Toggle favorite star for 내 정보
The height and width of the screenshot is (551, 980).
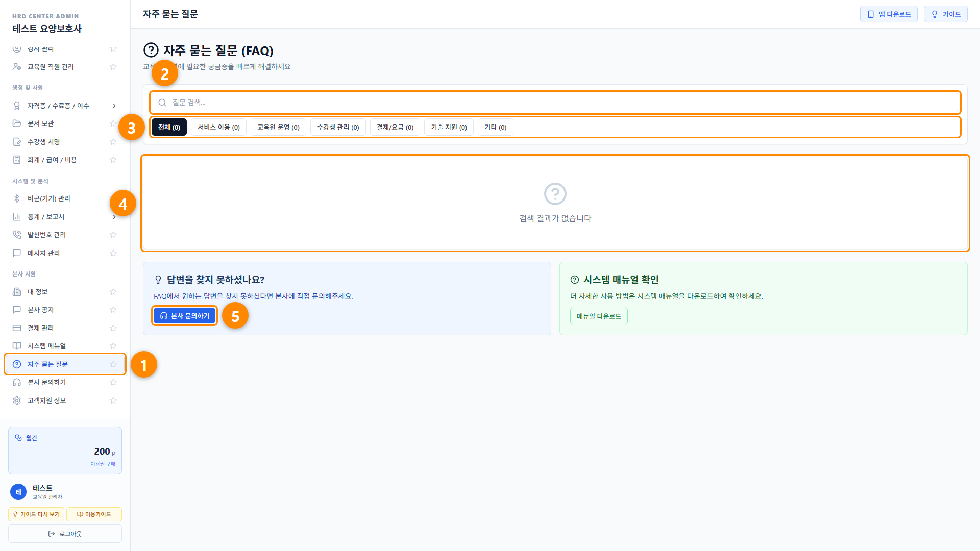113,292
